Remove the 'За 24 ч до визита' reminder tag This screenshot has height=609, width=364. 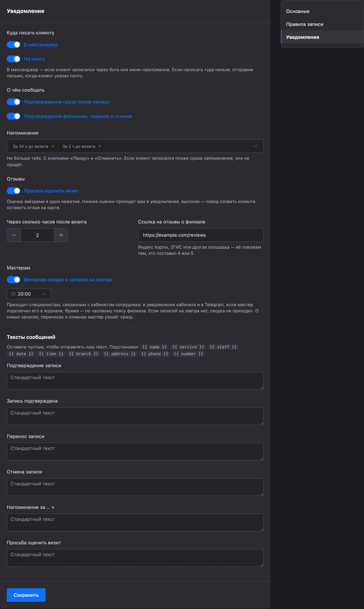[x=53, y=146]
